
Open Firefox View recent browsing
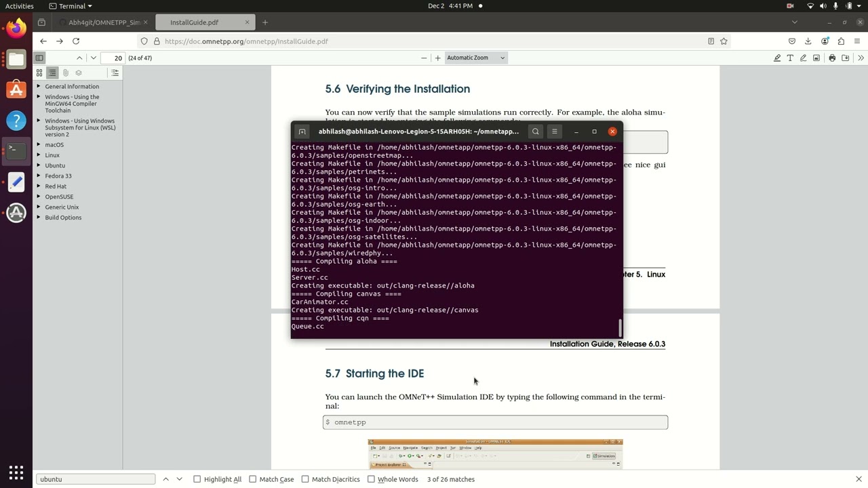(x=41, y=22)
